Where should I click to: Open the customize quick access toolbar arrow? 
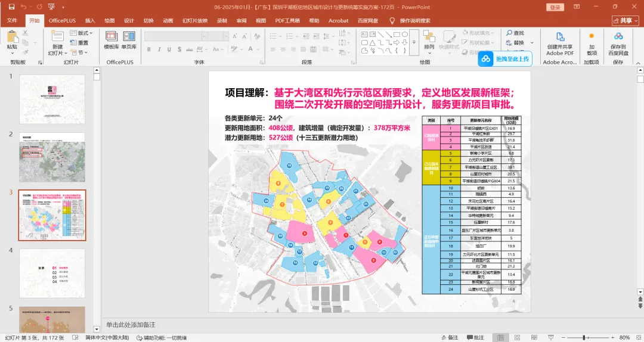(x=63, y=7)
